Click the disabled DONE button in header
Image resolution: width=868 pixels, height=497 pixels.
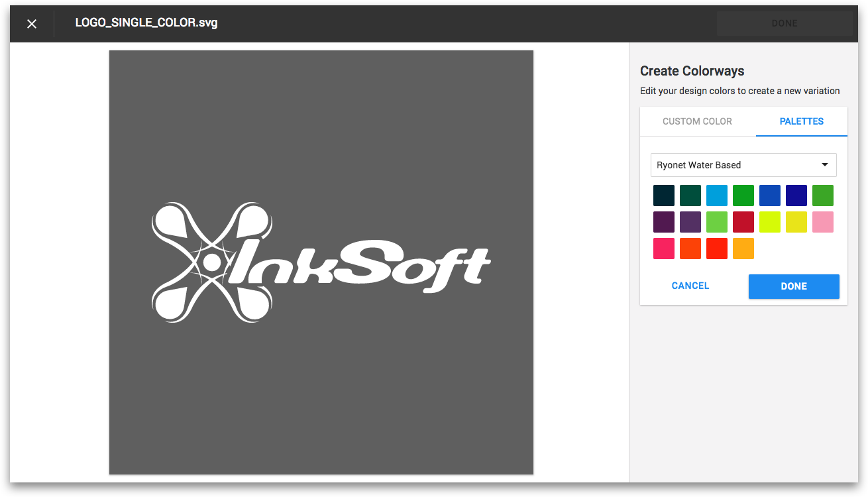[785, 23]
